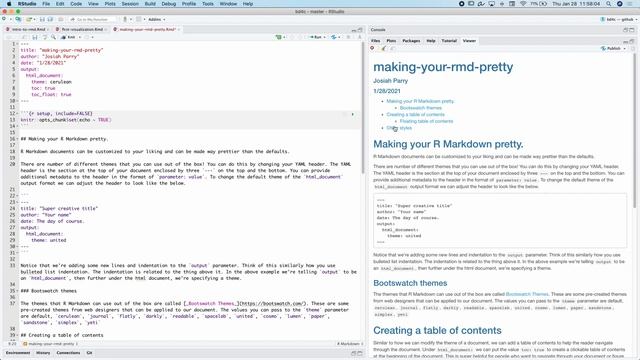
Task: Click the Create Project icon
Action: 18,19
